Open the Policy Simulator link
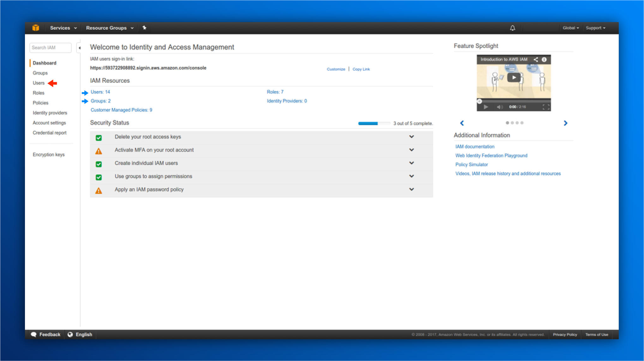 (472, 165)
